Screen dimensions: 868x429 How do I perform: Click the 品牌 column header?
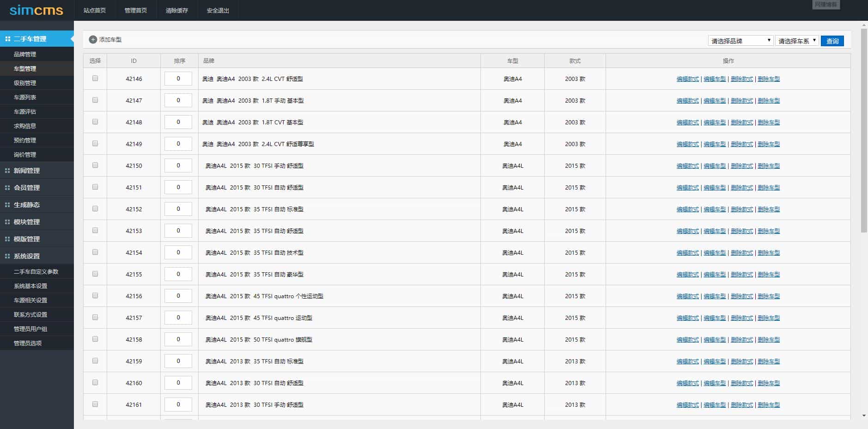(340, 61)
